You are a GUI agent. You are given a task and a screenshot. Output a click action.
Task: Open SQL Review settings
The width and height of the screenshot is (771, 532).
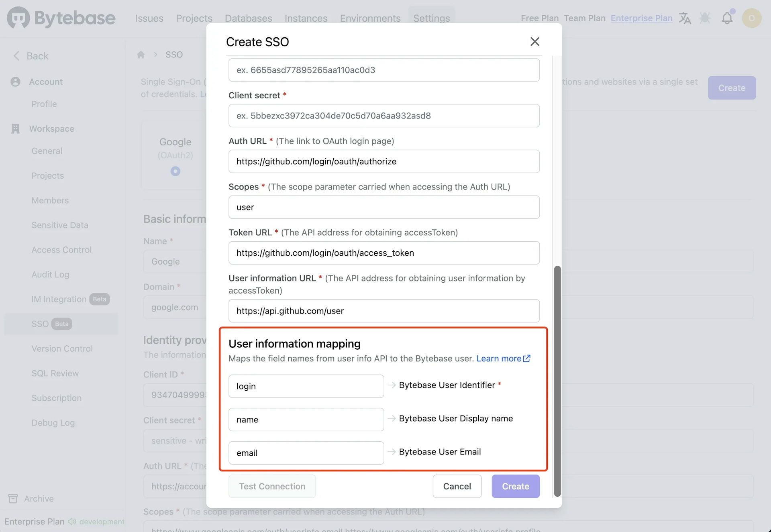[55, 373]
